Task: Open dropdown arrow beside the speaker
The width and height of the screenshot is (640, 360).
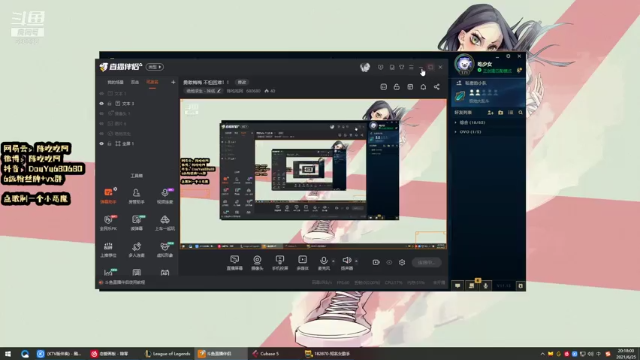Action: 356,261
